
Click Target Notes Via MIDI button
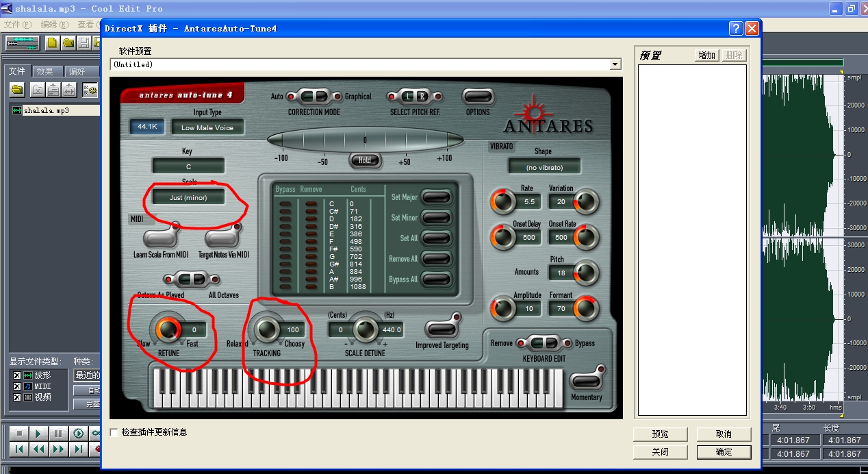click(x=223, y=238)
